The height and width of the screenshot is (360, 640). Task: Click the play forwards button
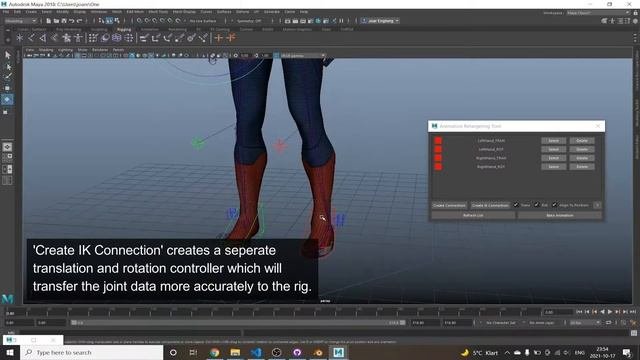[x=610, y=312]
